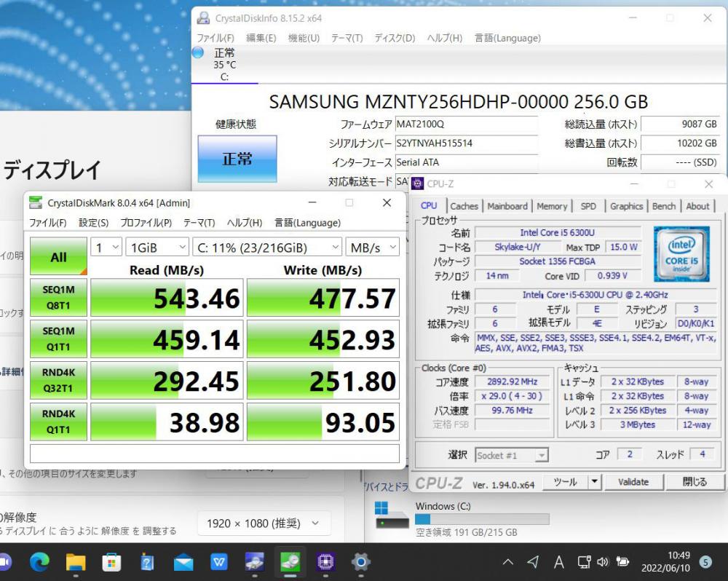This screenshot has height=581, width=728.
Task: Switch to CPU-Z taskbar icon
Action: tap(325, 562)
